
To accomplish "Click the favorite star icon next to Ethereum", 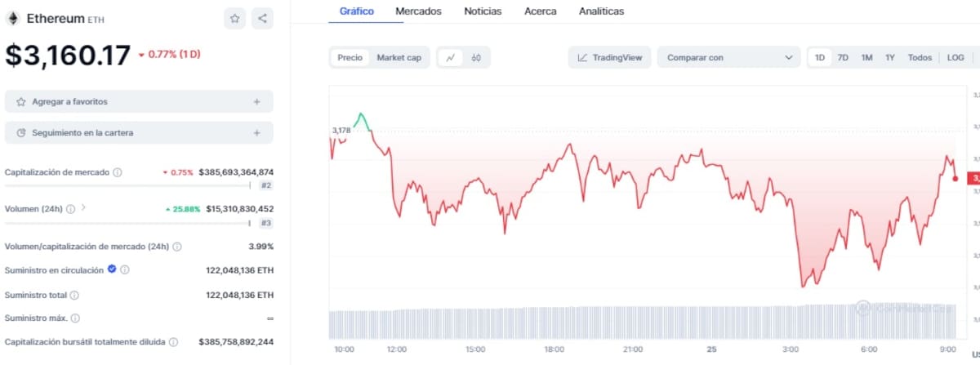I will pyautogui.click(x=234, y=18).
